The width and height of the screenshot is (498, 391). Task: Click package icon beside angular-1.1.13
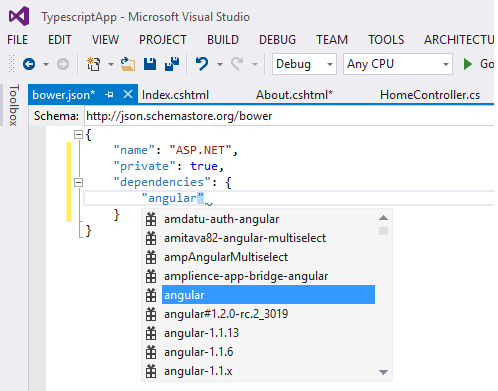pyautogui.click(x=151, y=333)
